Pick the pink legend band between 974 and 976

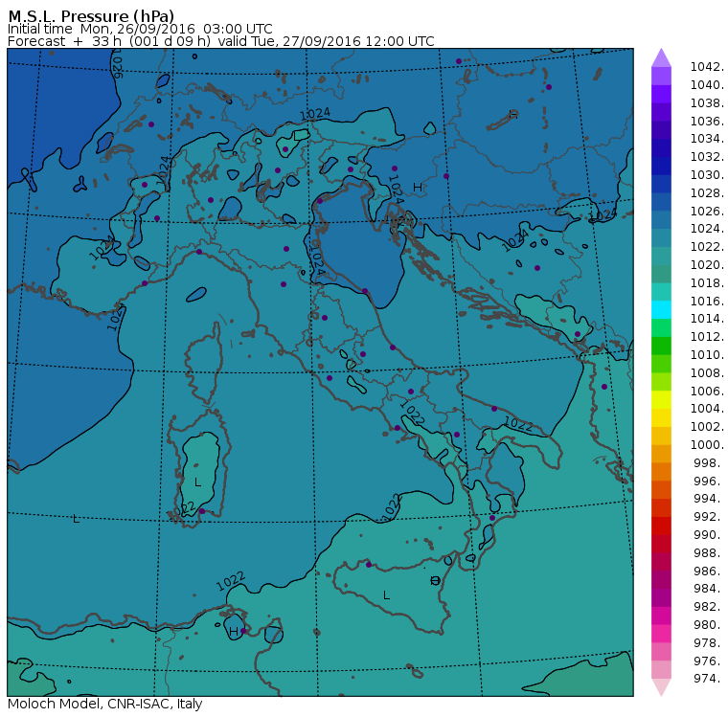[661, 670]
